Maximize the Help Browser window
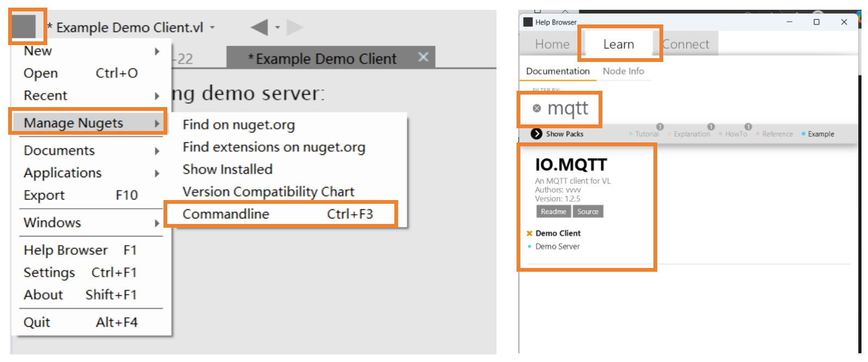 [x=816, y=22]
